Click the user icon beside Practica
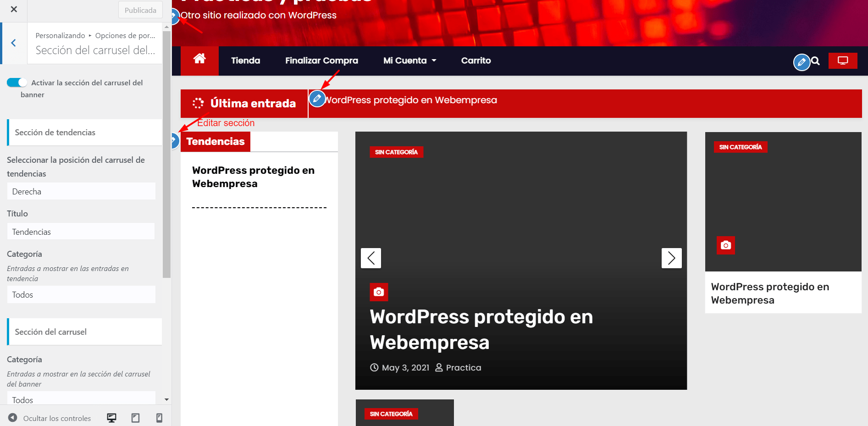Viewport: 868px width, 426px height. (x=439, y=367)
